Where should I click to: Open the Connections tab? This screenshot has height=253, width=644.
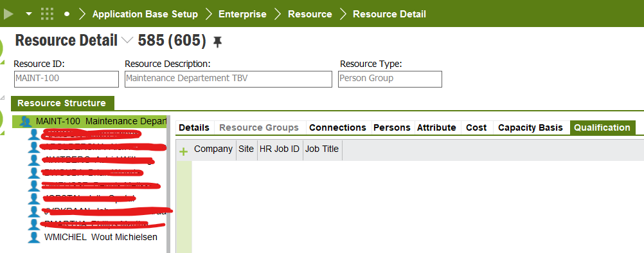point(337,127)
